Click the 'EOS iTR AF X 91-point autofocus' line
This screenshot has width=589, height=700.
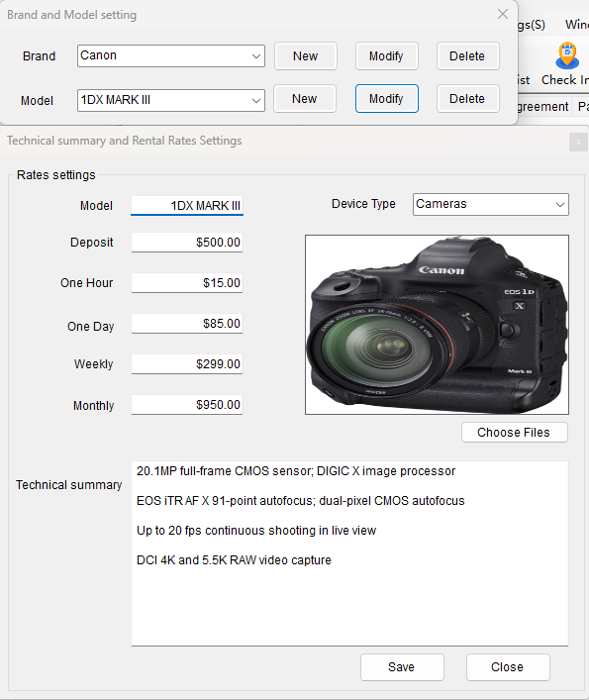tap(300, 501)
